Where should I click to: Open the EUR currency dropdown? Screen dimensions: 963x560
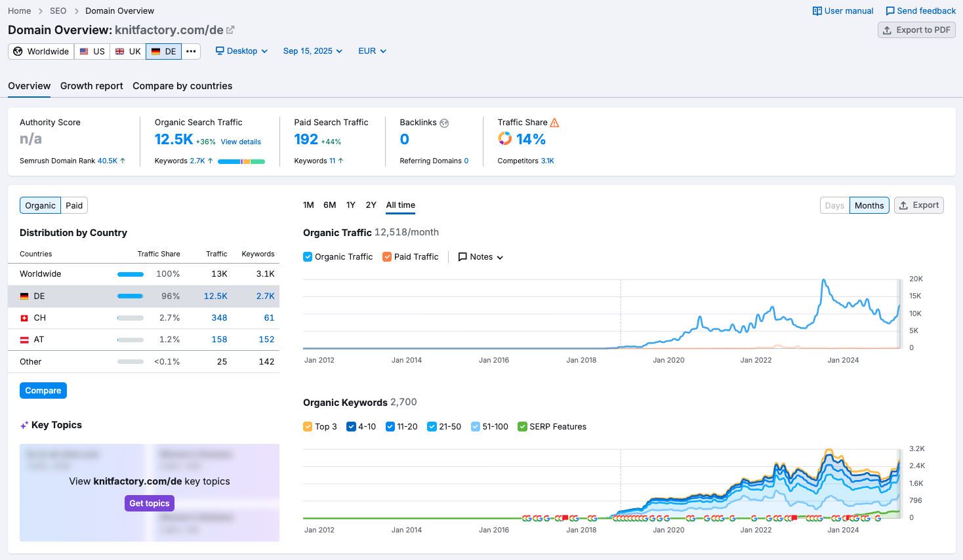373,51
